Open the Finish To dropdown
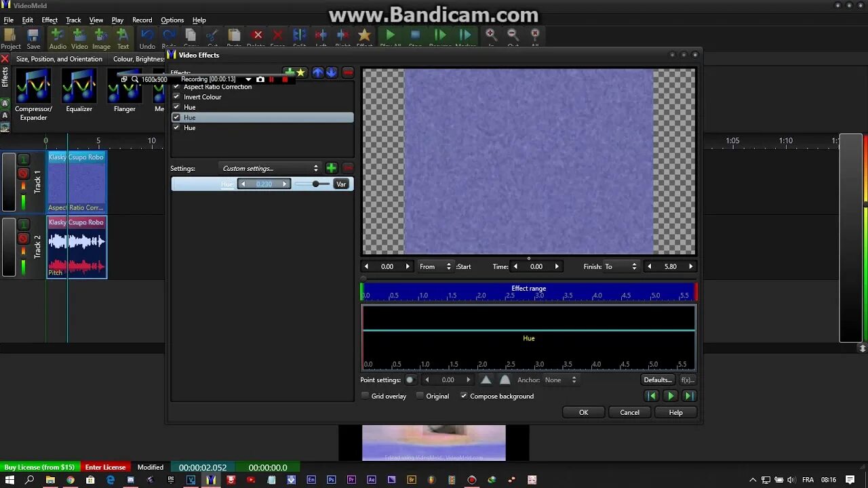Image resolution: width=868 pixels, height=488 pixels. pos(620,266)
